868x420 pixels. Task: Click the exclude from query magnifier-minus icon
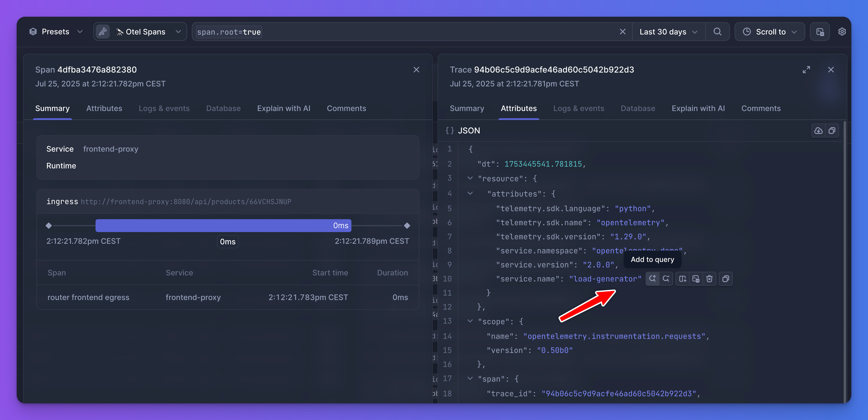coord(666,279)
